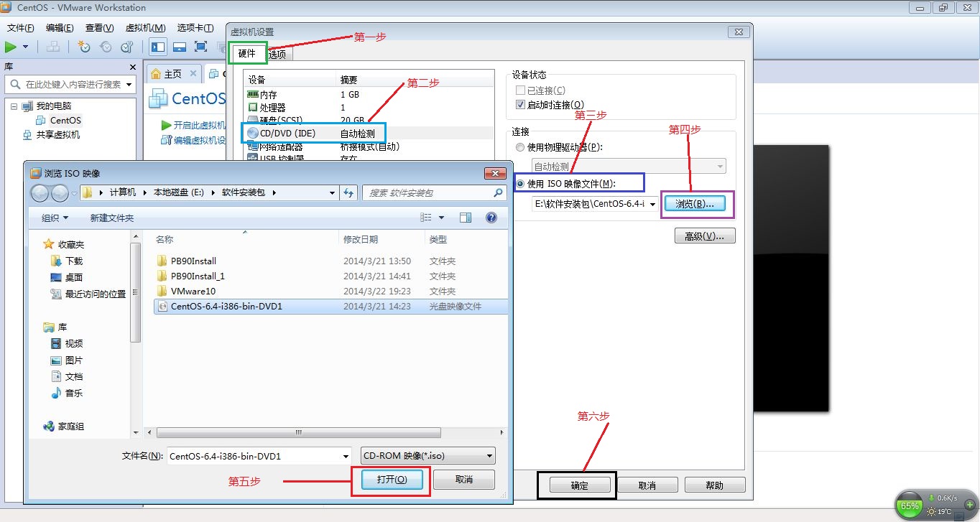Click the magnifier icon in library search box

[x=16, y=84]
